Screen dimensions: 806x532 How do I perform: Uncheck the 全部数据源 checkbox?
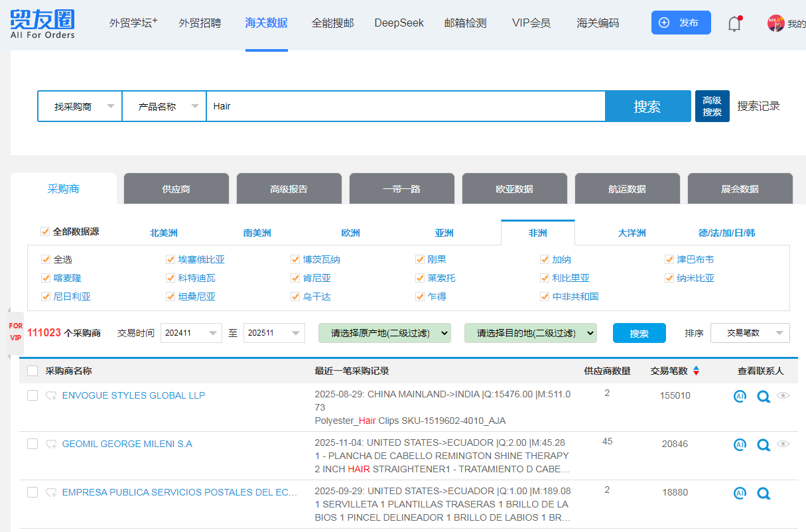45,232
